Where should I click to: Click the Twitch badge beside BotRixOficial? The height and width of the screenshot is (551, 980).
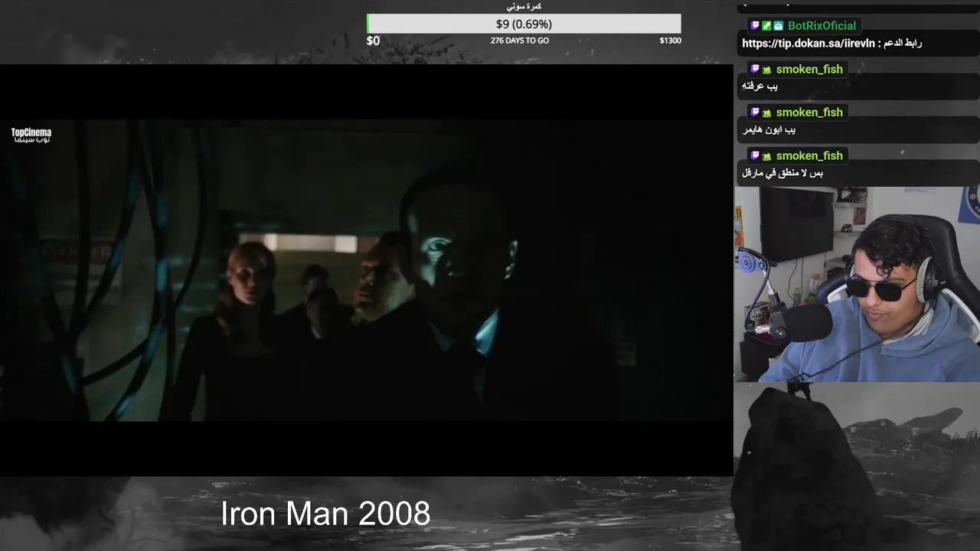click(x=755, y=26)
